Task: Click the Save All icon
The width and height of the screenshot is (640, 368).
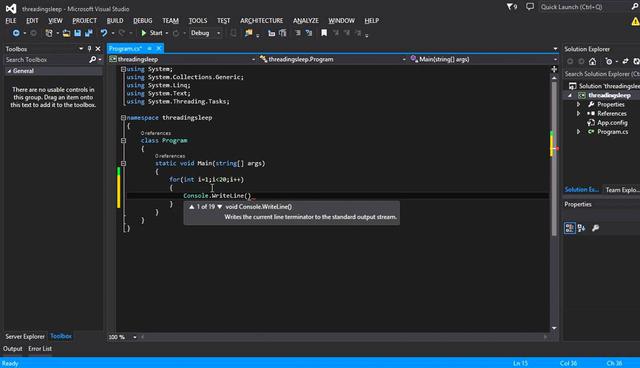Action: [89, 33]
